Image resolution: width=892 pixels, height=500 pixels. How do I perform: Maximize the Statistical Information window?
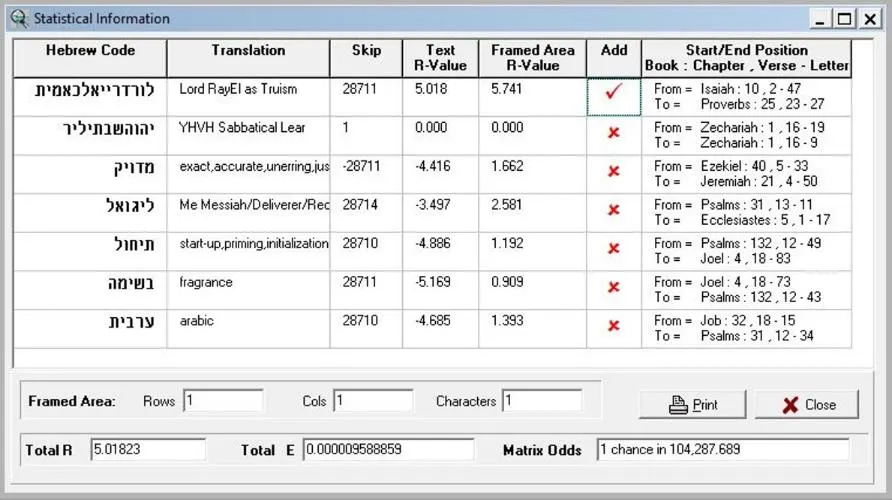pos(845,19)
